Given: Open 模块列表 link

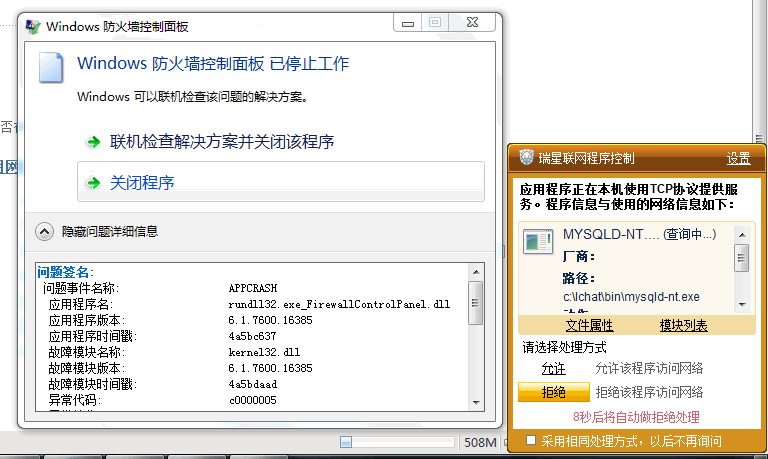Looking at the screenshot, I should coord(683,325).
